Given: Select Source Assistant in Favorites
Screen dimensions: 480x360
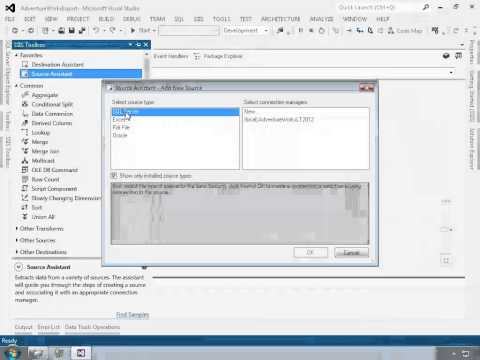Looking at the screenshot, I should [x=81, y=74].
